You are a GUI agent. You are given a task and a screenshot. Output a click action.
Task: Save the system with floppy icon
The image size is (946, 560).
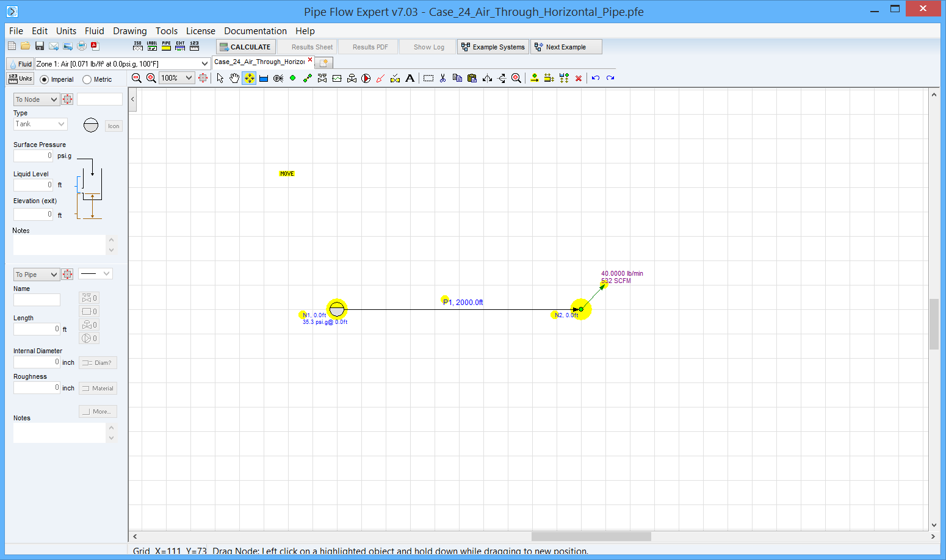click(x=40, y=46)
